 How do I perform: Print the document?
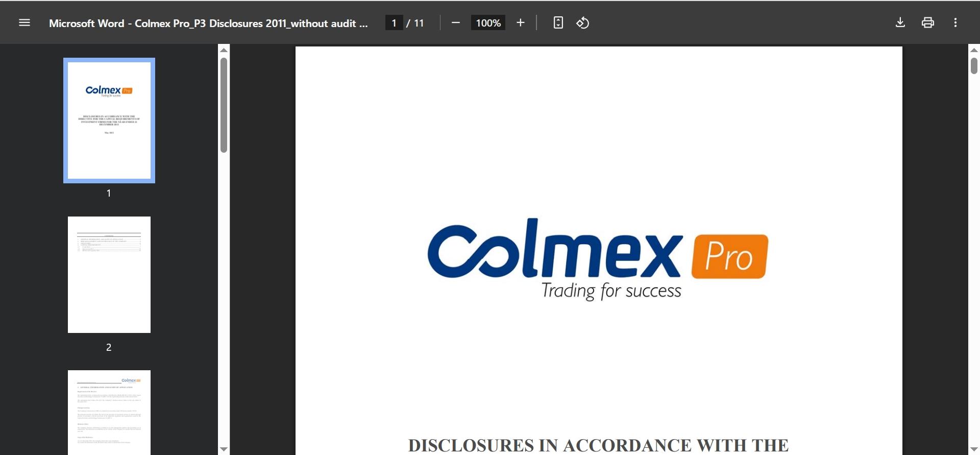click(928, 23)
